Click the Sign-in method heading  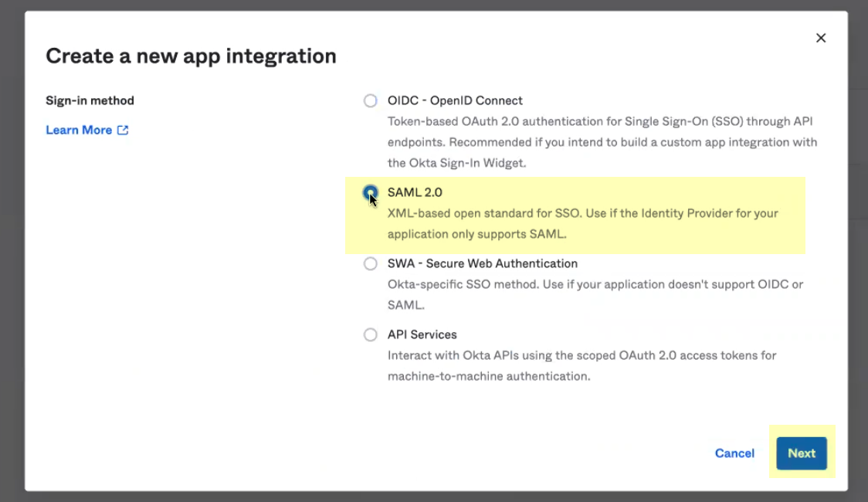point(90,100)
